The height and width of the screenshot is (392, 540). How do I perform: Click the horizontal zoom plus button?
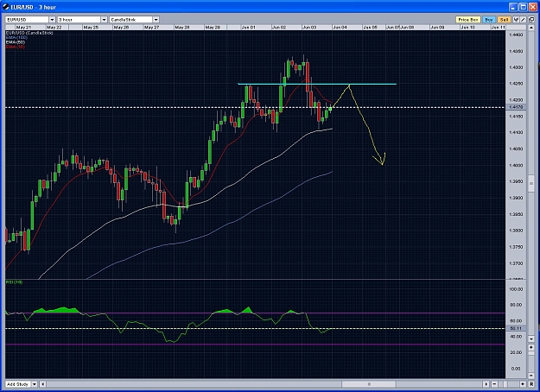[523, 384]
